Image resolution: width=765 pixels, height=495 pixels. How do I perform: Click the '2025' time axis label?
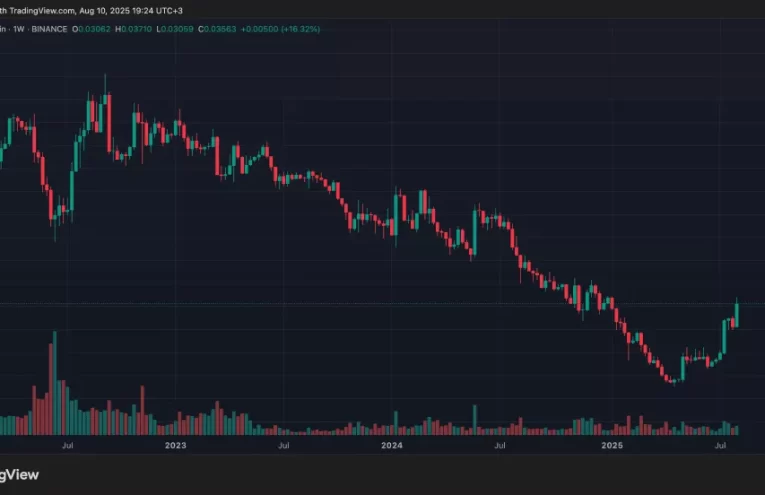click(612, 445)
